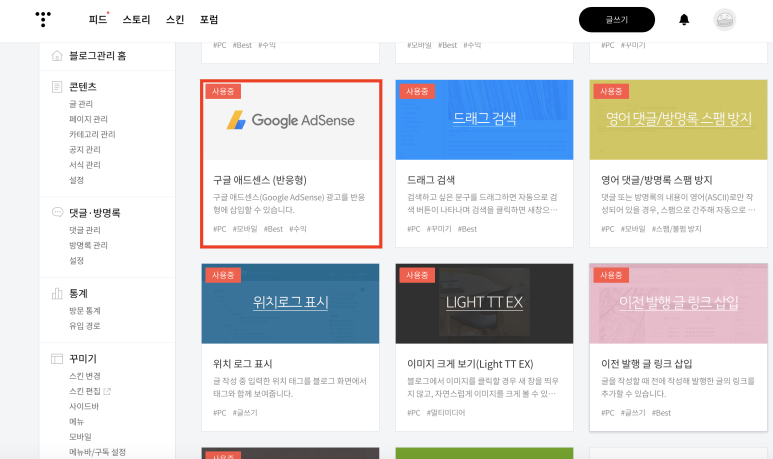The image size is (773, 459).
Task: Open 스킨 편집 in sidebar
Action: point(85,391)
